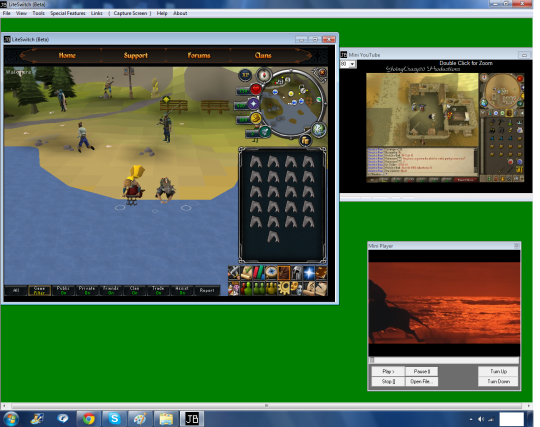Open the Notes tab icon
Viewport: 540px width, 427px height.
321,288
